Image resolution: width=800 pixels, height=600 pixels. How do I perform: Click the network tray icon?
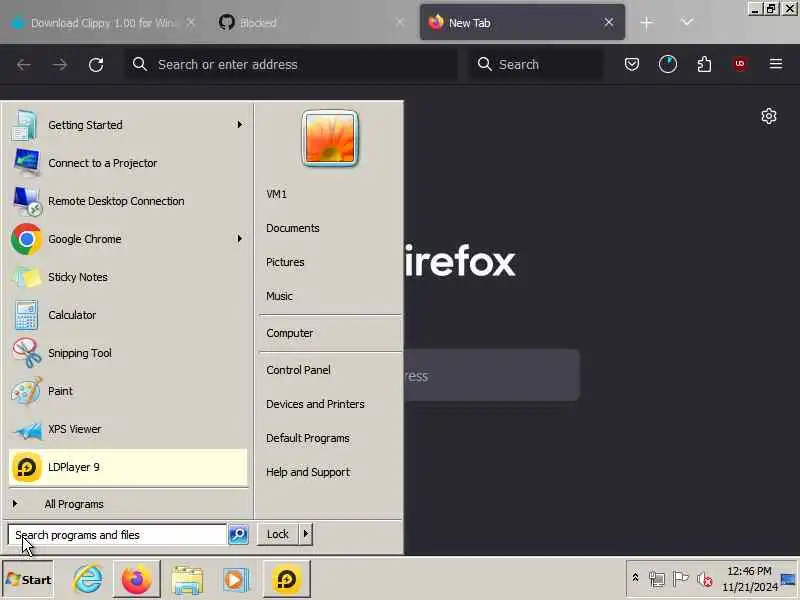coord(657,579)
